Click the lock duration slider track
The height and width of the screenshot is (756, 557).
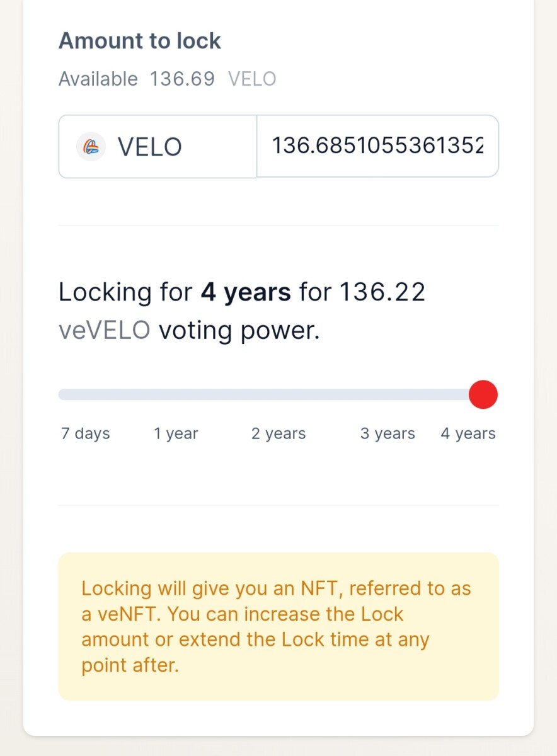[278, 394]
